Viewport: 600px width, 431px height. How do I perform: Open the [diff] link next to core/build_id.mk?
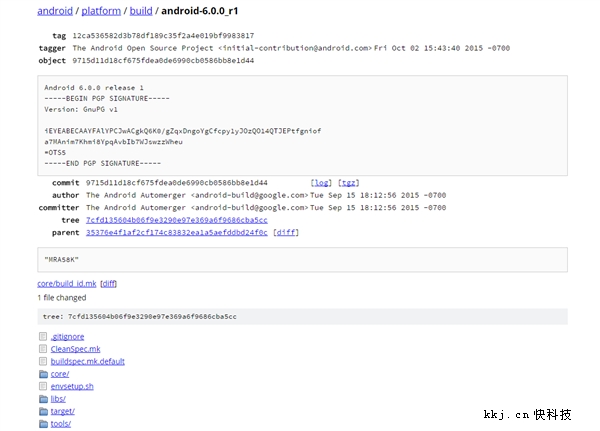108,284
